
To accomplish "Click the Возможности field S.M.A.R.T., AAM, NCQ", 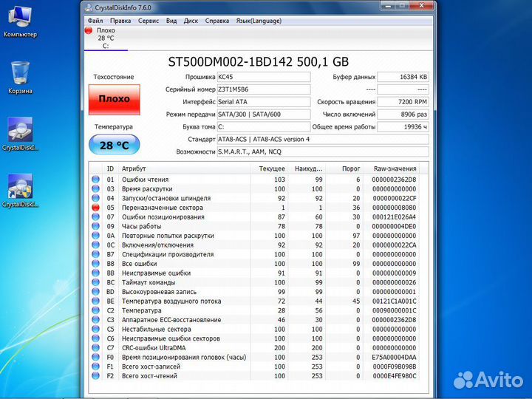I will coord(323,151).
